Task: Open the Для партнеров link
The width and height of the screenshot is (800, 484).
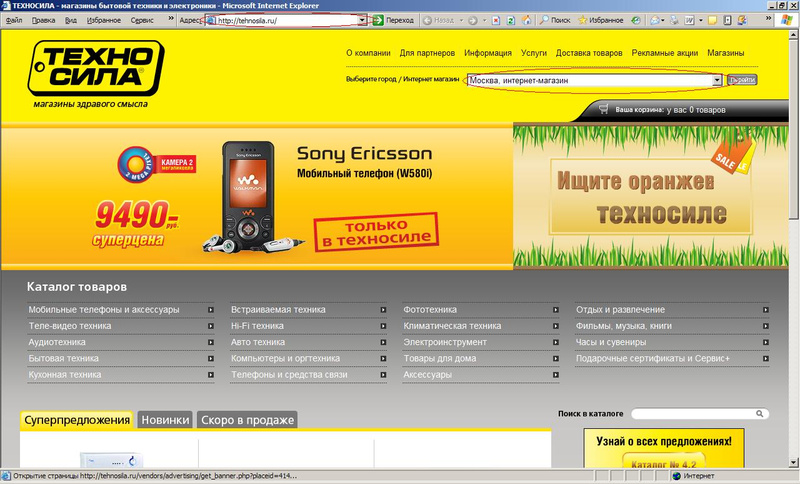Action: [427, 53]
